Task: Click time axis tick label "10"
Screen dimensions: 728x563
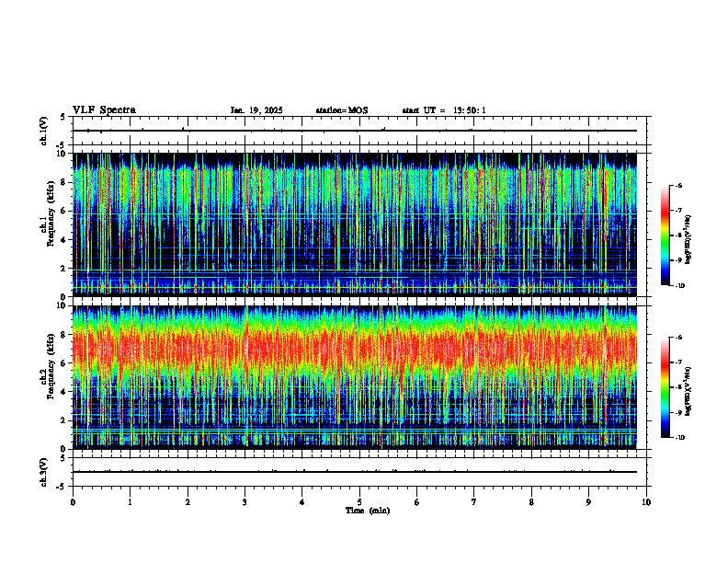Action: click(x=646, y=502)
